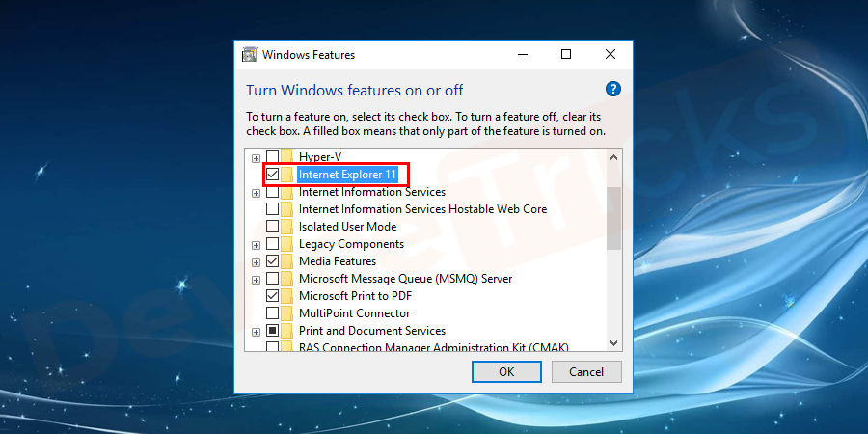868x434 pixels.
Task: Select the Internet Information Services label
Action: (372, 192)
